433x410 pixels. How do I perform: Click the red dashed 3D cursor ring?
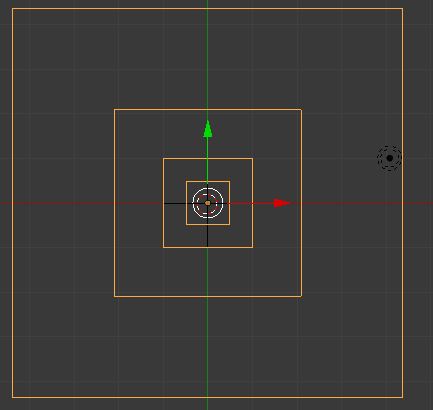click(208, 203)
